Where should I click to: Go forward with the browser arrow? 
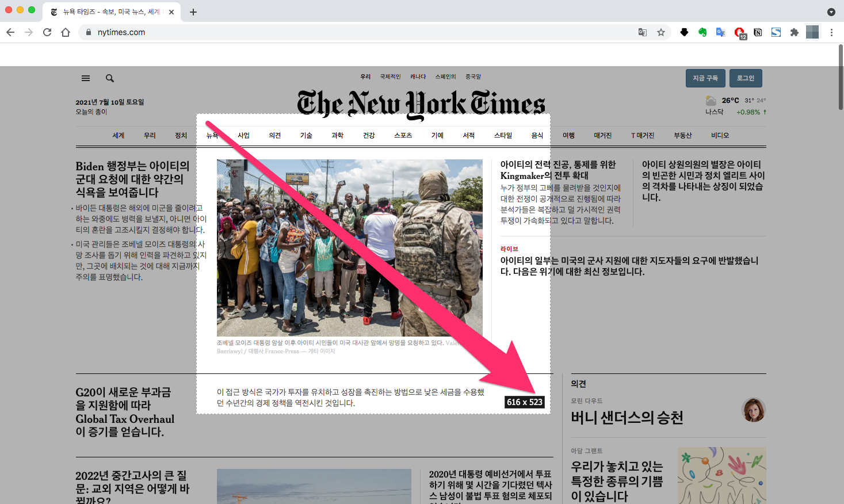(29, 32)
